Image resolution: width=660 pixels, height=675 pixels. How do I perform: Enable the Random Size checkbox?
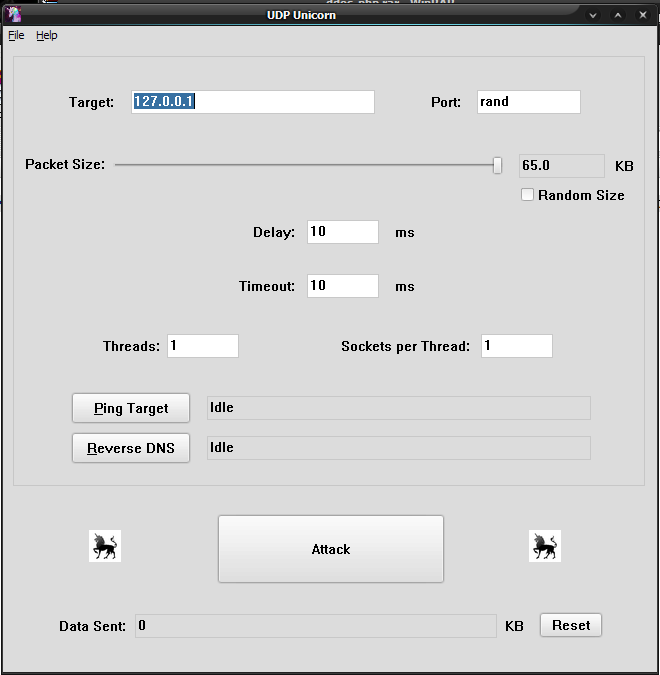[x=527, y=195]
